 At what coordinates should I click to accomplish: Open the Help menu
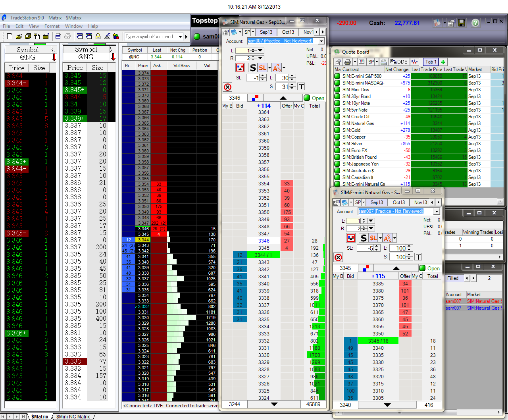click(x=93, y=26)
